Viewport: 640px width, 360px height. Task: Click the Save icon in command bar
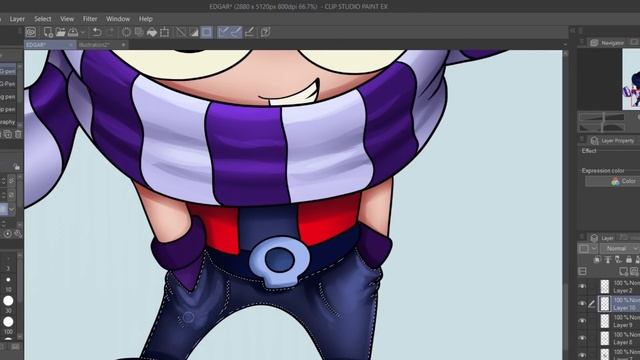coord(73,32)
